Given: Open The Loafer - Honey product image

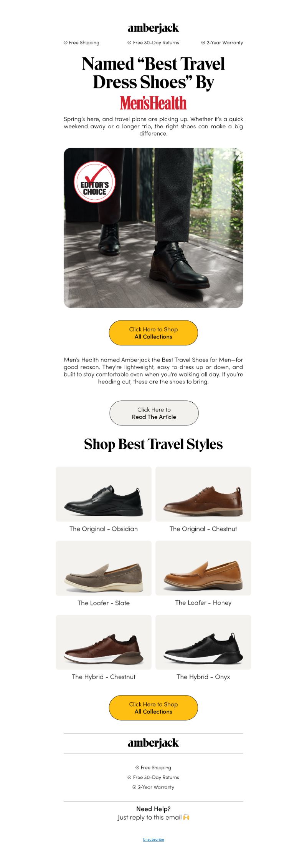Looking at the screenshot, I should pyautogui.click(x=203, y=568).
